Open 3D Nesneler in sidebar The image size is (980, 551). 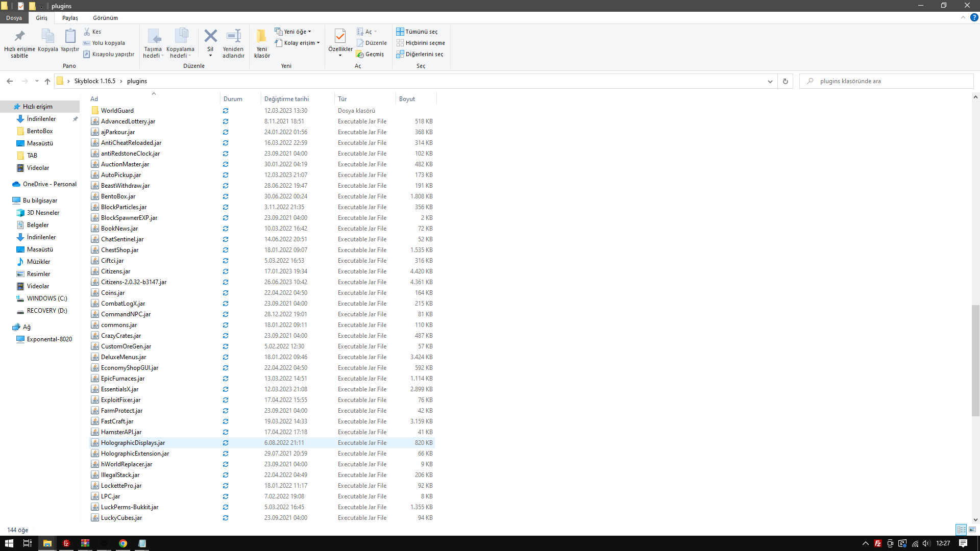(43, 213)
